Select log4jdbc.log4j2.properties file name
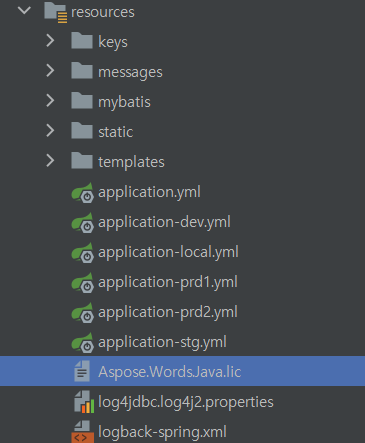The image size is (365, 443). tap(186, 402)
